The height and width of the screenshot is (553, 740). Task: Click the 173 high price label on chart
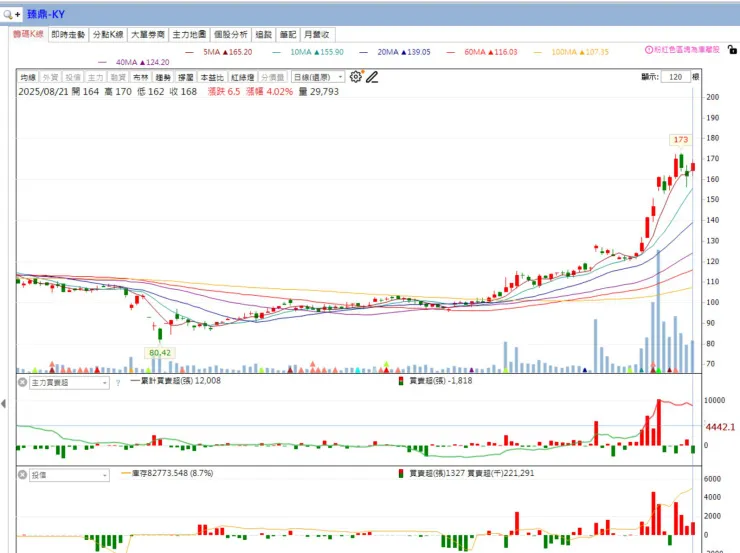[x=681, y=140]
